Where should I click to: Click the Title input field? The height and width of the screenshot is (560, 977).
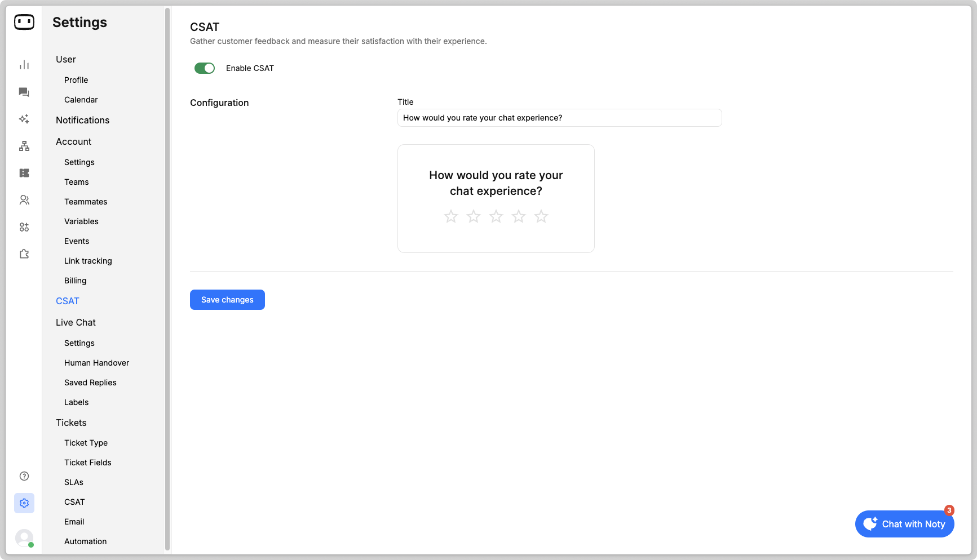coord(560,118)
